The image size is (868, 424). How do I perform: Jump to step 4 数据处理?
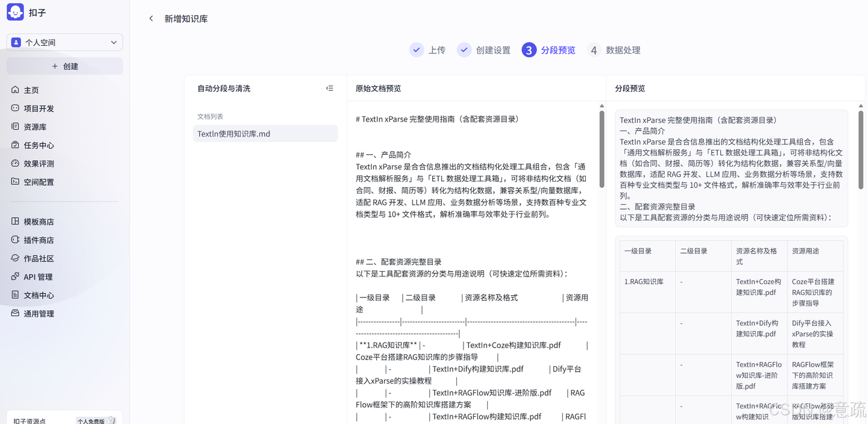pyautogui.click(x=614, y=50)
